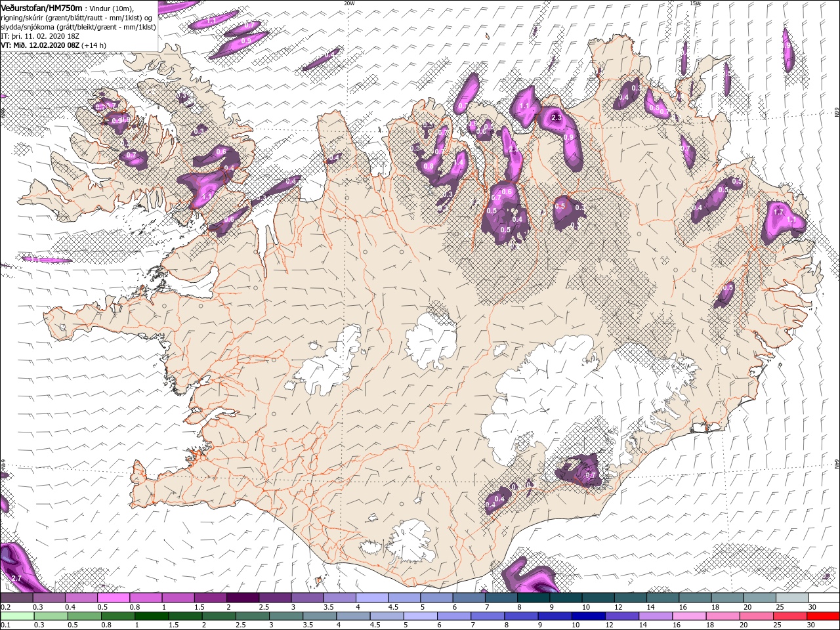Pick upper legend white swatch at 30
This screenshot has width=840, height=630.
click(x=823, y=598)
